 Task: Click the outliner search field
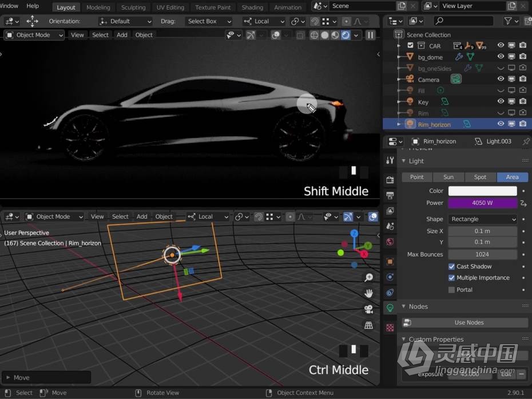tap(463, 21)
